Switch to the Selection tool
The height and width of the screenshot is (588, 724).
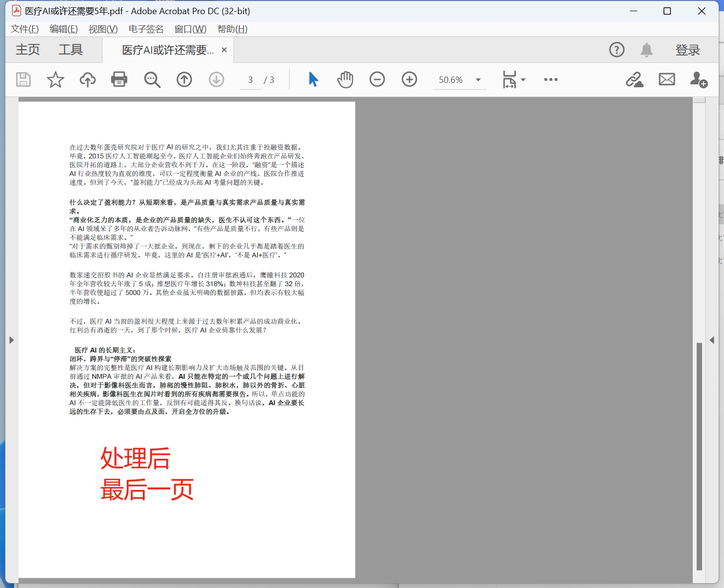pos(313,79)
